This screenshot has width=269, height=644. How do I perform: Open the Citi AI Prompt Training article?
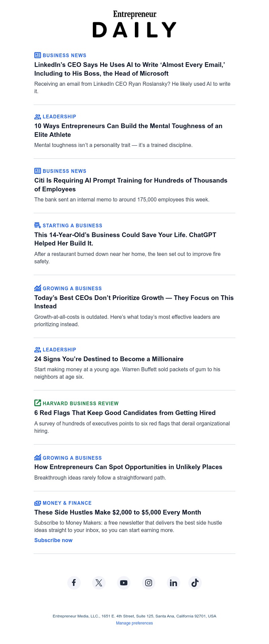coord(131,185)
